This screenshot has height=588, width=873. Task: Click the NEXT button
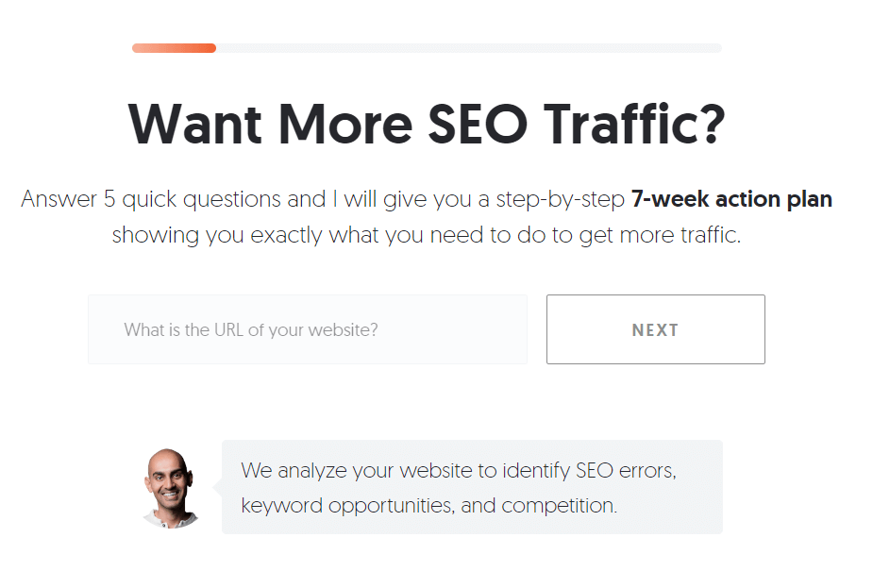[656, 329]
